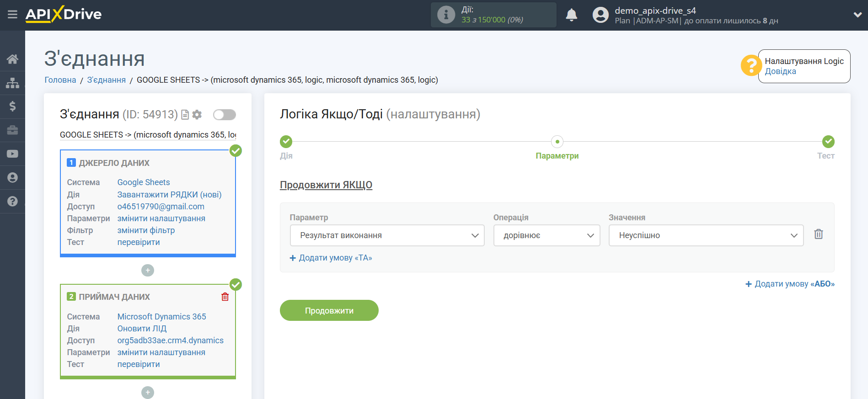Open notifications bell
The width and height of the screenshot is (868, 399).
pos(571,15)
